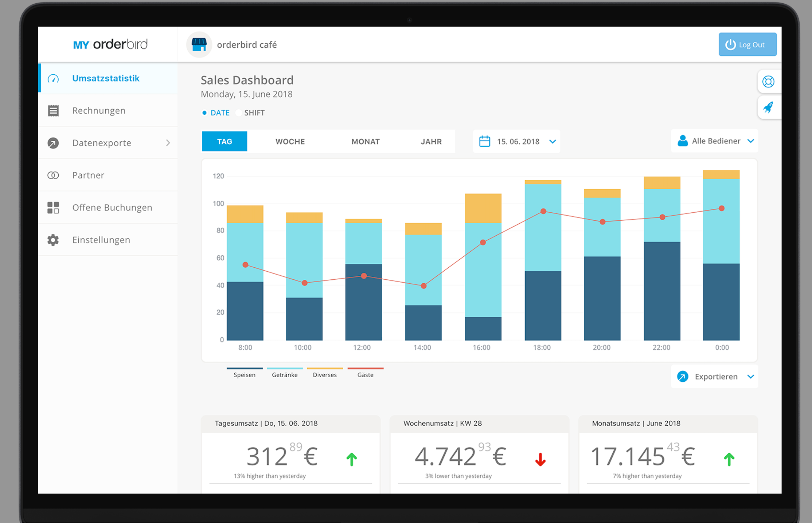Screen dimensions: 812x523
Task: Switch to the MONAT tab
Action: pyautogui.click(x=366, y=141)
